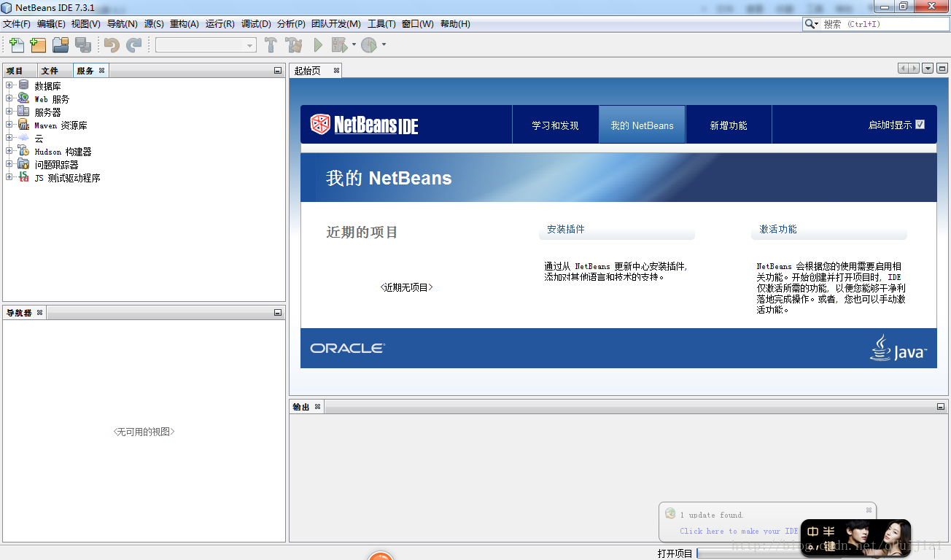Viewport: 951px width, 560px height.
Task: Select the 我的 NetBeans tab
Action: 643,125
